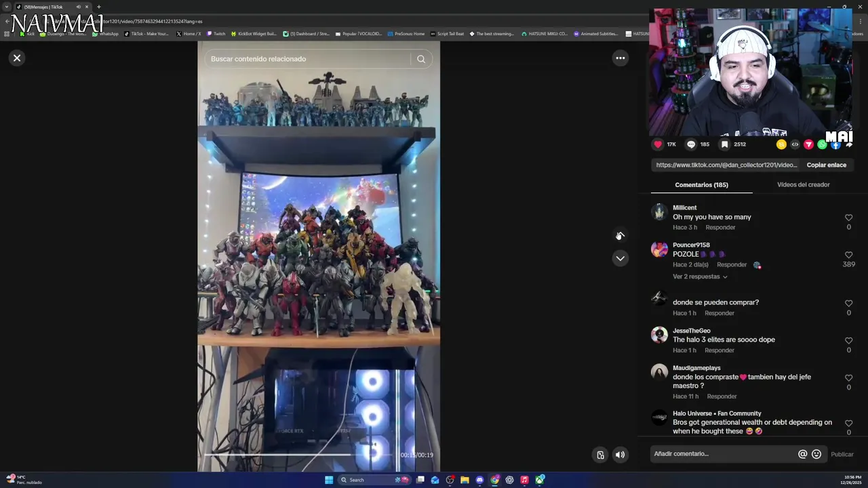This screenshot has height=488, width=868.
Task: Open the 'Home / X' bookmark
Action: [189, 33]
